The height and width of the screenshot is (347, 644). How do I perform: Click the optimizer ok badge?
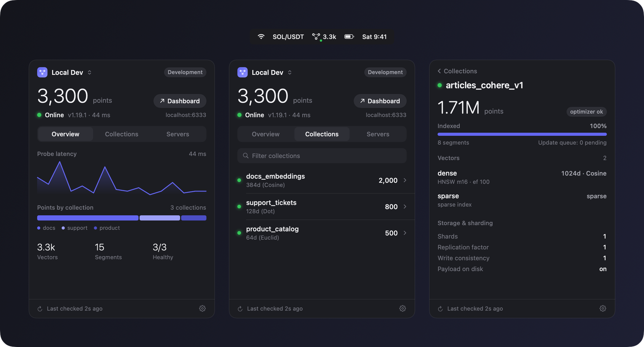[x=586, y=112]
